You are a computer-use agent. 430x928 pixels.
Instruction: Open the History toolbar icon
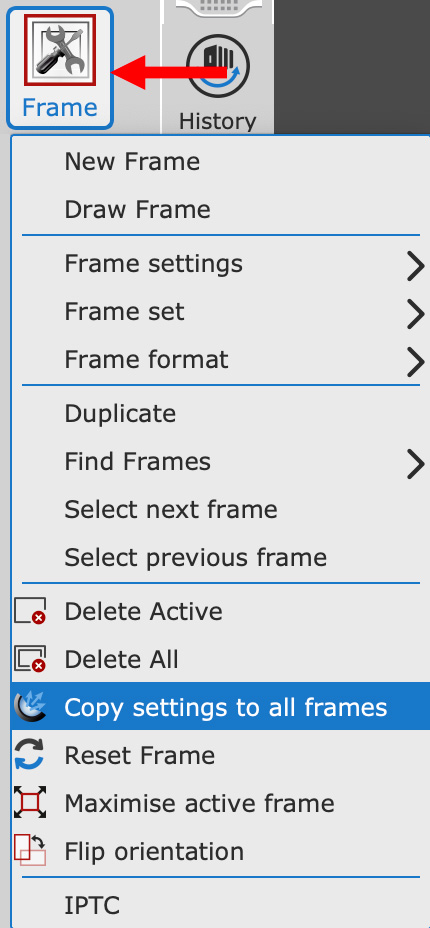[218, 66]
